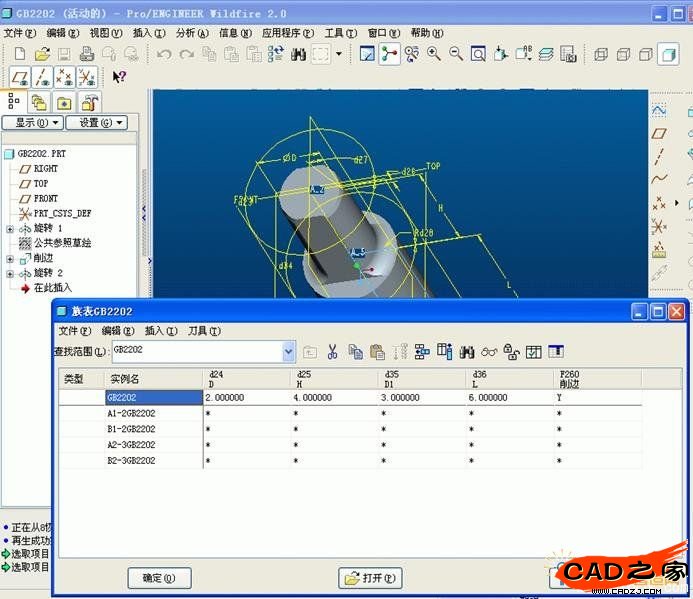
Task: Toggle coordinate system display icon
Action: tap(87, 77)
